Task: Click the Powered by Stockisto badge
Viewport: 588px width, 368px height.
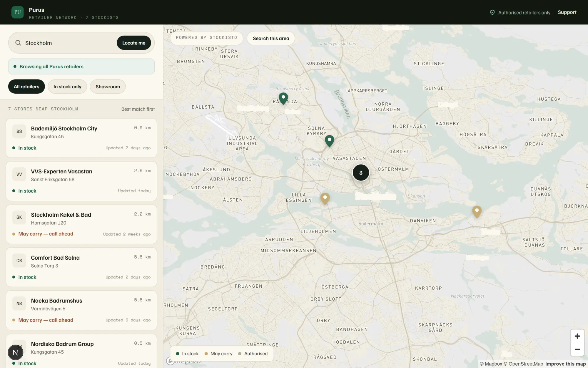Action: coord(206,38)
